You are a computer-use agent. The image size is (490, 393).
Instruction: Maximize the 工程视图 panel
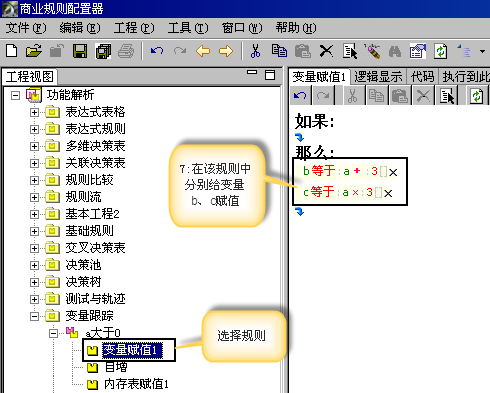coord(270,75)
